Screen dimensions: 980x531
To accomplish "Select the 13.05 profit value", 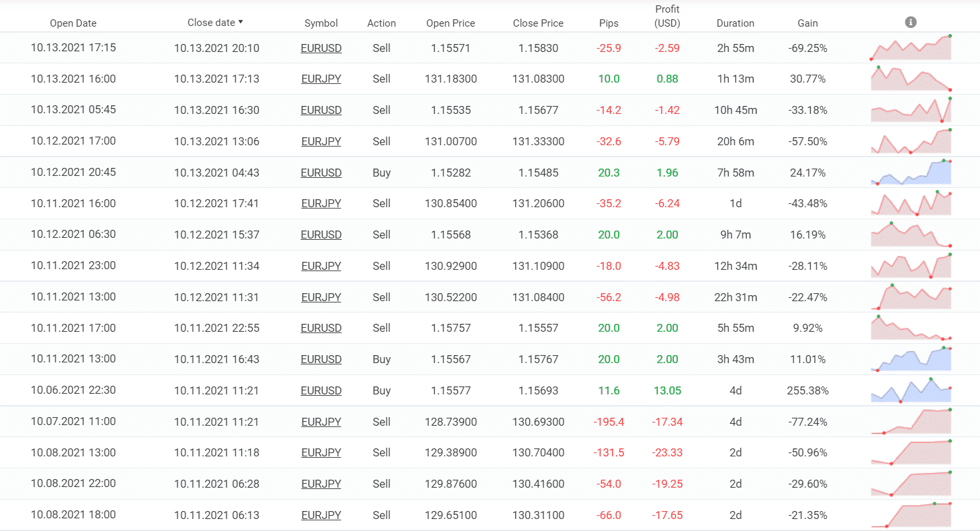I will (667, 390).
